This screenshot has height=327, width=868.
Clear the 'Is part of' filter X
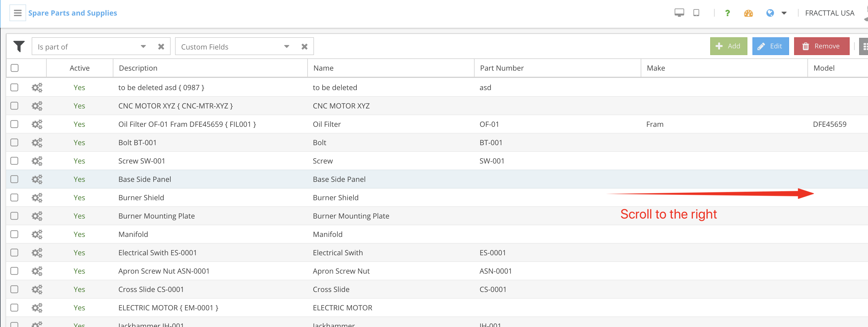[x=161, y=46]
